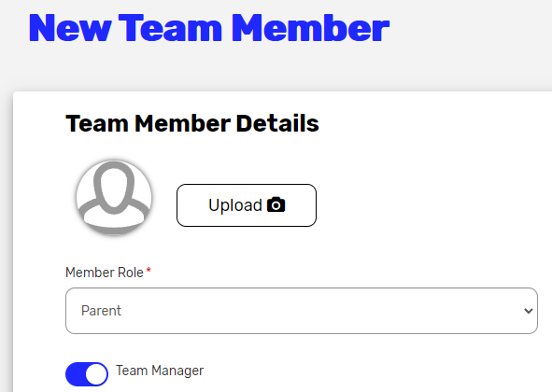Image resolution: width=552 pixels, height=392 pixels.
Task: Click the blue word Member in page title
Action: click(310, 28)
